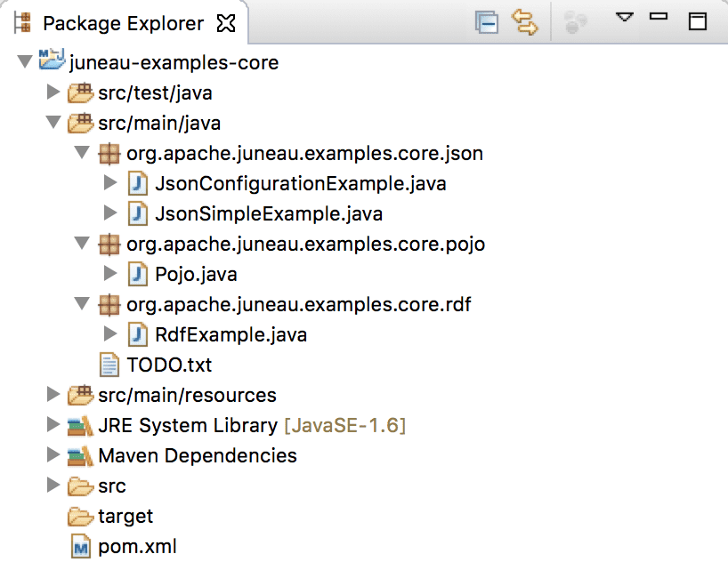This screenshot has width=728, height=578.
Task: Collapse the core.rdf package
Action: pos(82,303)
